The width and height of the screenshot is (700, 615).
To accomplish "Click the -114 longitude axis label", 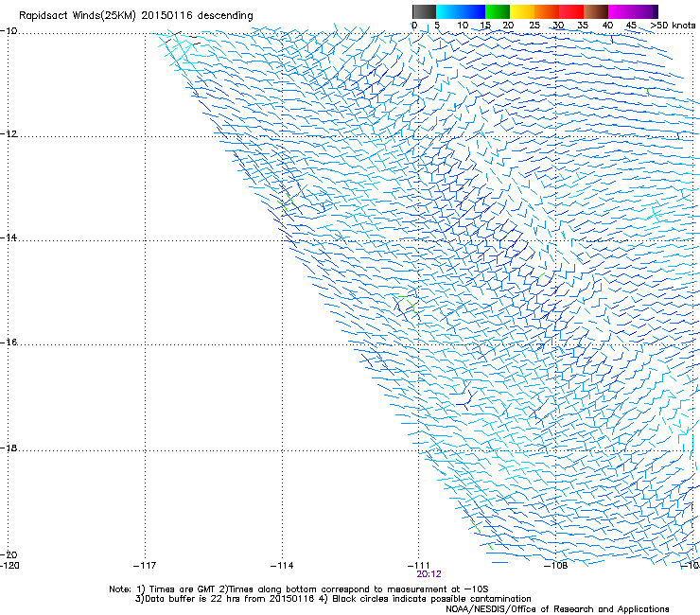I will 282,566.
